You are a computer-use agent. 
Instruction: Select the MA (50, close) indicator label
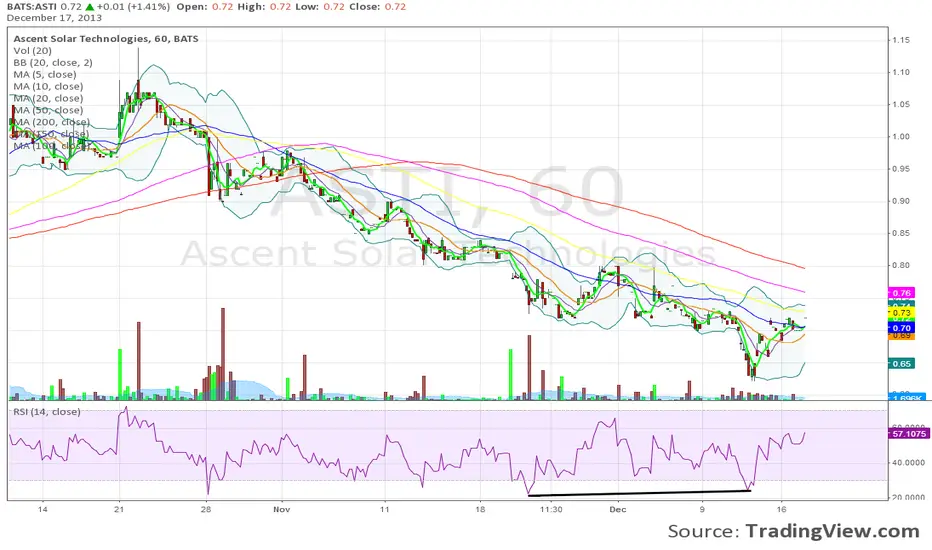pyautogui.click(x=48, y=110)
